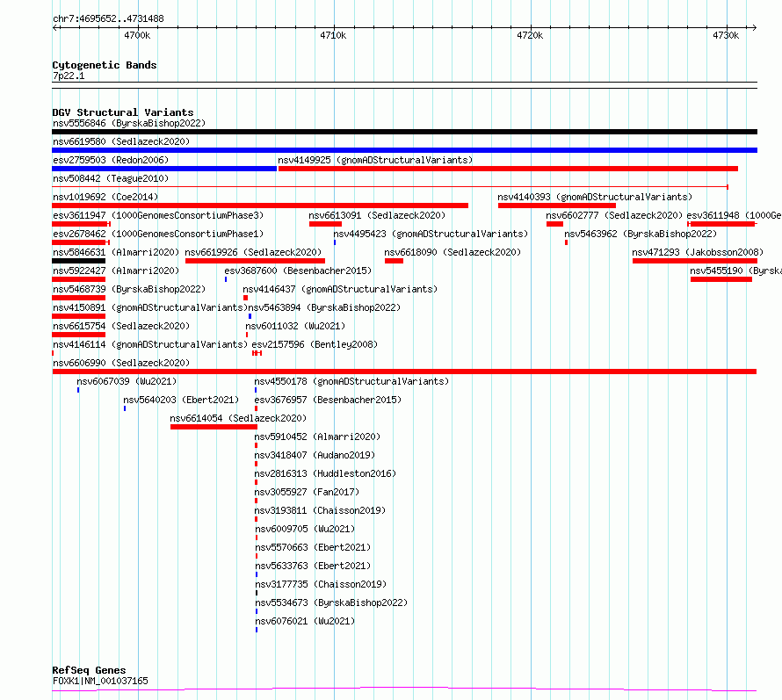Open nsv3193811 (Chaisson2019) variant

click(320, 510)
